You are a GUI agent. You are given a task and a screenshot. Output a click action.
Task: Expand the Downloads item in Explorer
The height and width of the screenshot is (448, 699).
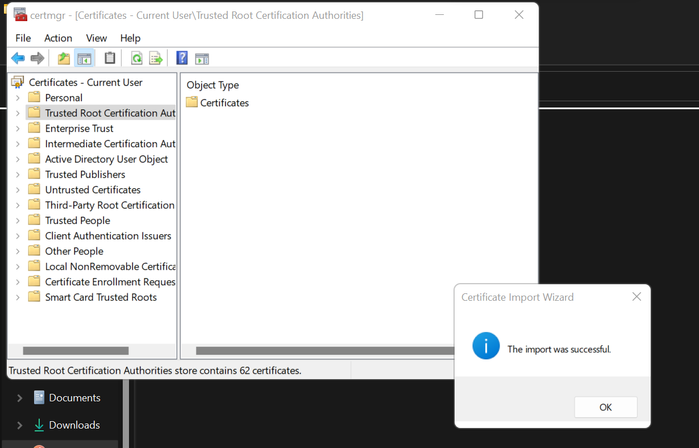(19, 425)
